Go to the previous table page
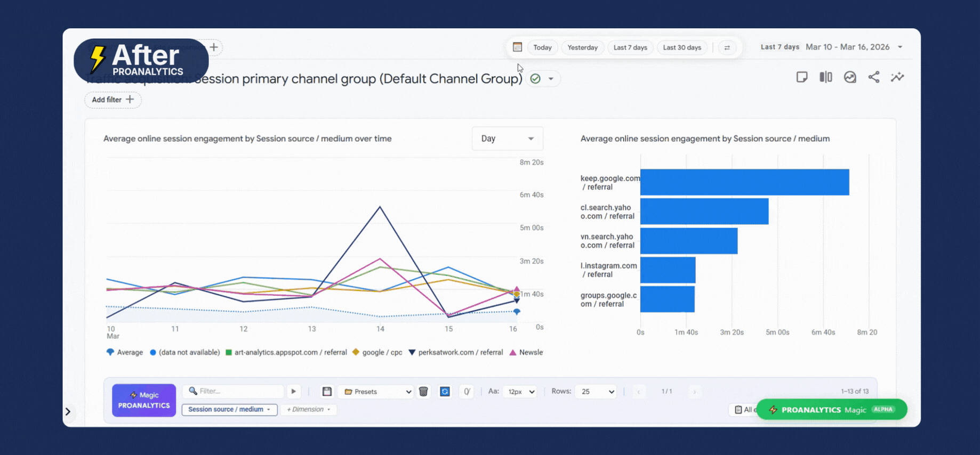The width and height of the screenshot is (980, 455). pos(639,392)
